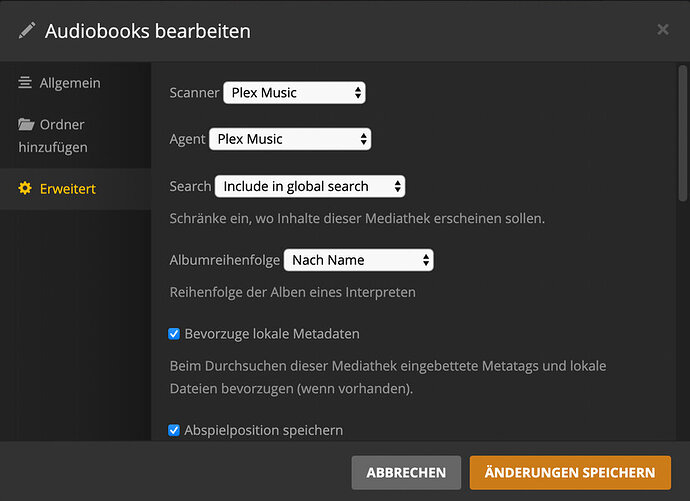This screenshot has width=690, height=501.
Task: Click the pencil edit icon in the title
Action: (x=27, y=30)
